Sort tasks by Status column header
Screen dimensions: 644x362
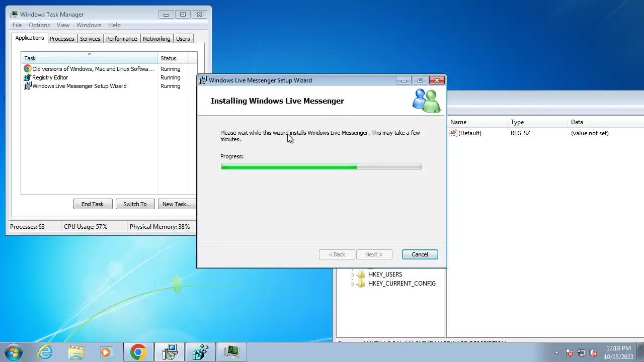pyautogui.click(x=173, y=58)
